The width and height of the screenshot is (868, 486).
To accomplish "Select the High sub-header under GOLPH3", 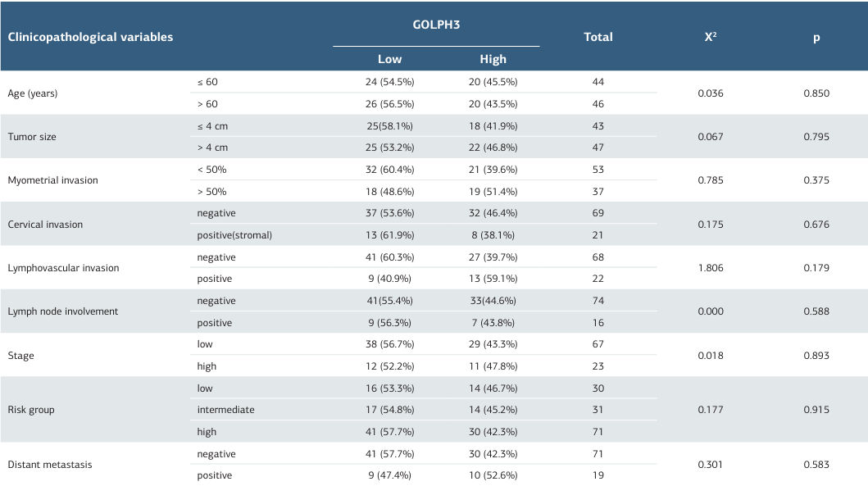I will (x=493, y=59).
